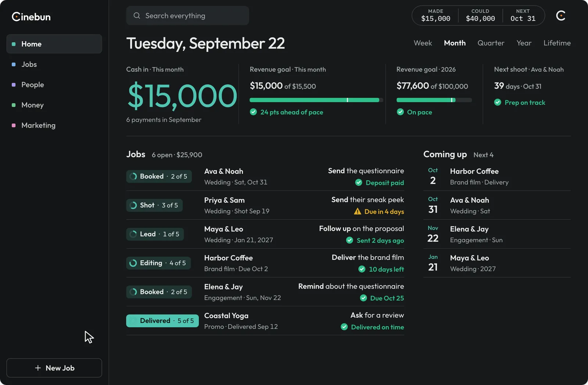Open the Priya & Sam job
The width and height of the screenshot is (588, 385).
point(265,205)
